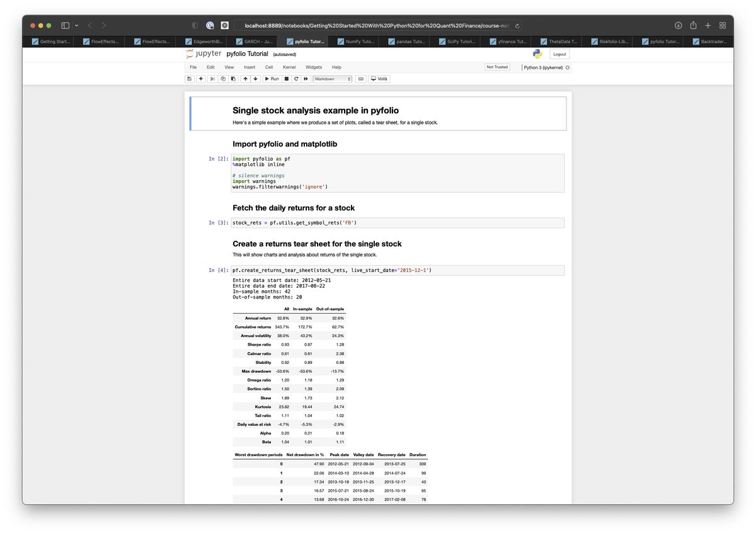Launch Voilà from the toolbar
This screenshot has height=534, width=756.
[x=379, y=79]
